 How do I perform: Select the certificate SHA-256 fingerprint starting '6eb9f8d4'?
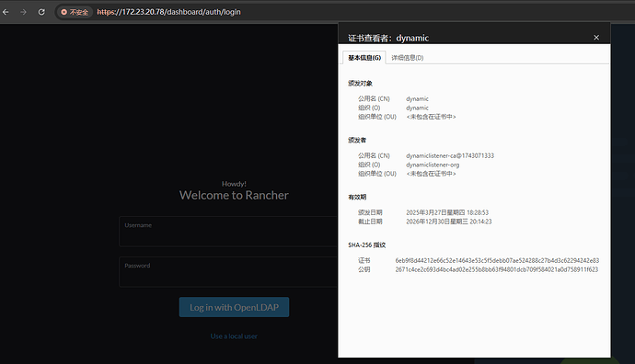(497, 260)
